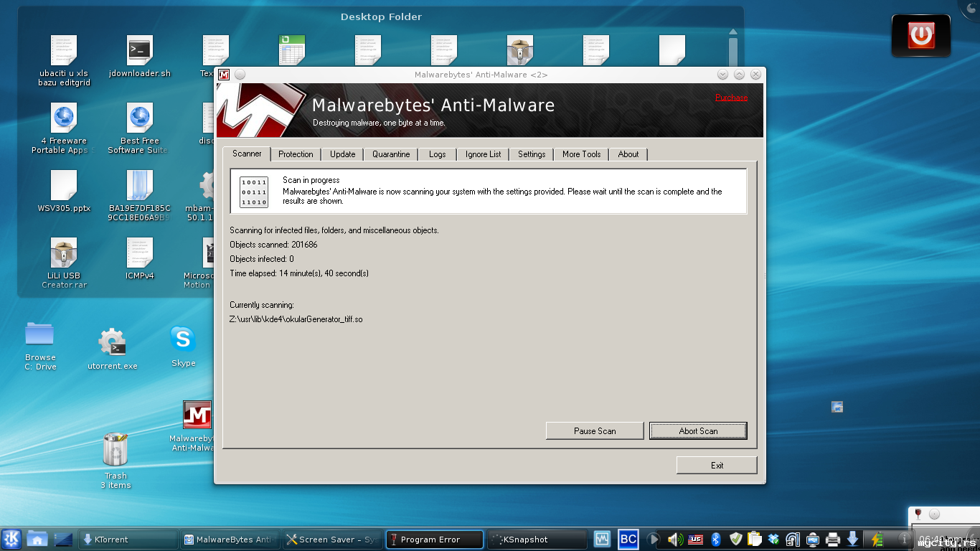Open the ubaciti u xls bazu editgrid file
The height and width of the screenshot is (551, 980).
pos(64,61)
